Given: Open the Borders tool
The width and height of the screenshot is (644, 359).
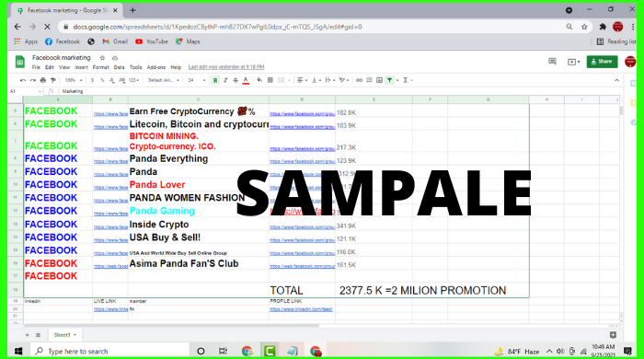Looking at the screenshot, I should pyautogui.click(x=270, y=80).
